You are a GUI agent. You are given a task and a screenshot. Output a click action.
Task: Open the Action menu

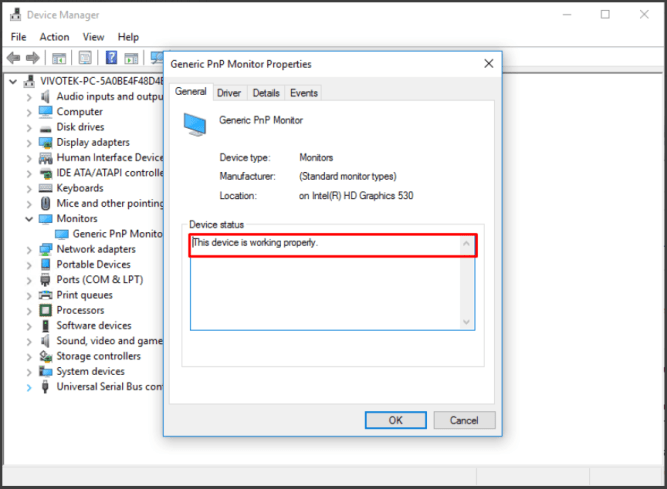tap(54, 37)
